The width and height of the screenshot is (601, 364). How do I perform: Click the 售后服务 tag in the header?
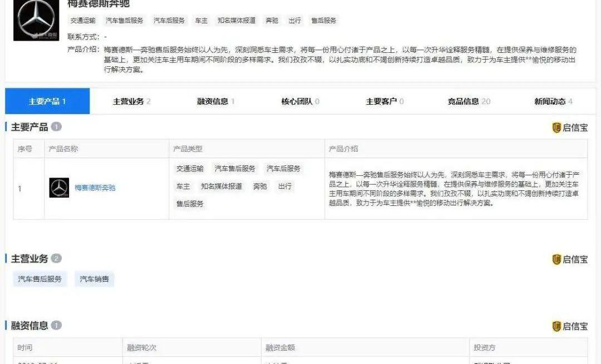pyautogui.click(x=323, y=20)
